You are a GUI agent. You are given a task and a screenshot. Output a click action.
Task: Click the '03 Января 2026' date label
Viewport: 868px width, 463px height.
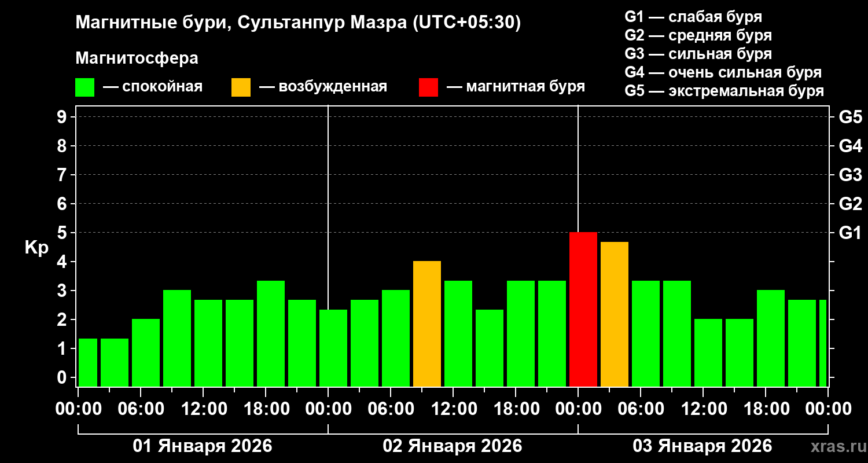[x=703, y=446]
